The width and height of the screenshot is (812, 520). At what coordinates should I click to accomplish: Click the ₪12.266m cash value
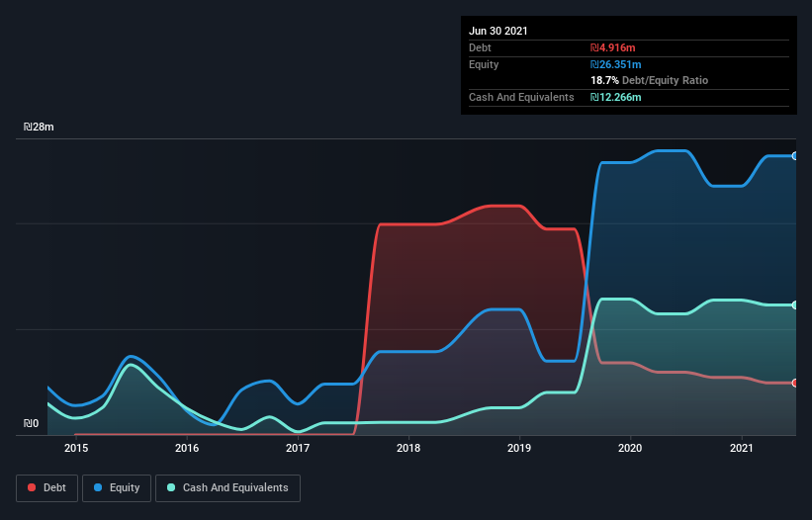(x=616, y=97)
